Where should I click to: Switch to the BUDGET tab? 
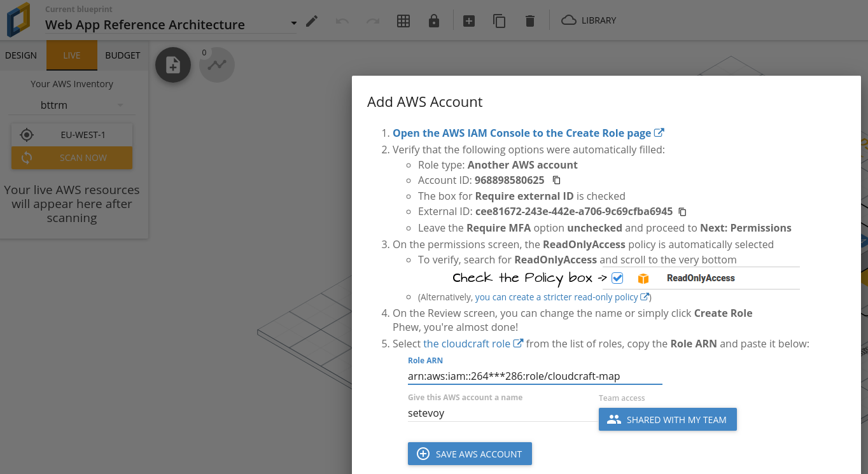pyautogui.click(x=123, y=55)
